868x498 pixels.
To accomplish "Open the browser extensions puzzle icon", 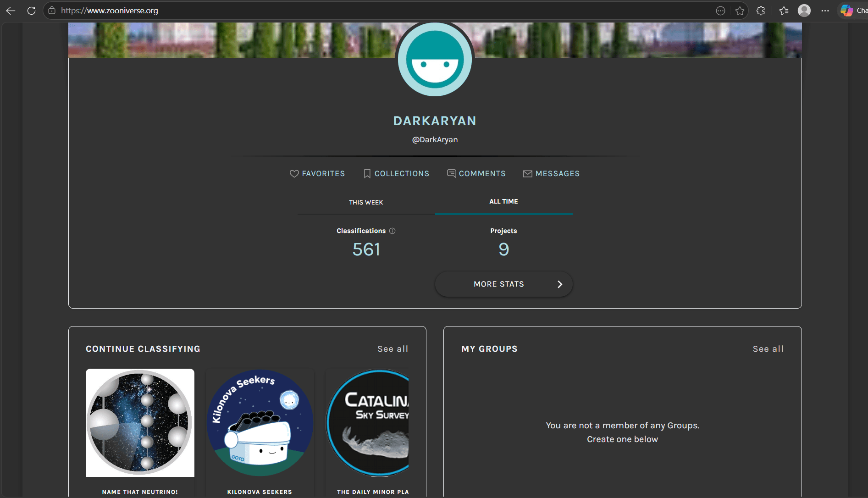I will coord(761,11).
